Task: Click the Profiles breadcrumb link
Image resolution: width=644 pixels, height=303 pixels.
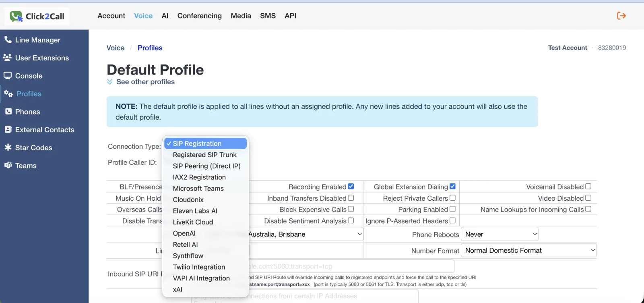Action: pyautogui.click(x=150, y=48)
